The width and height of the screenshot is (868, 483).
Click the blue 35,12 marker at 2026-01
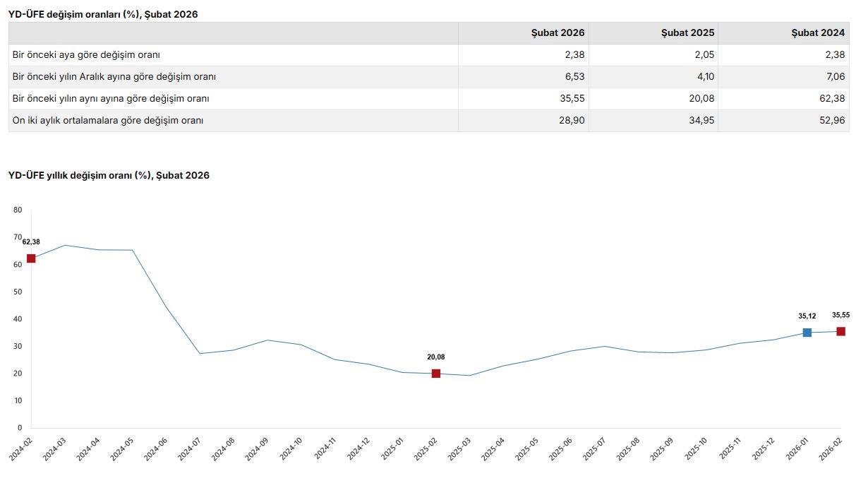pos(807,333)
